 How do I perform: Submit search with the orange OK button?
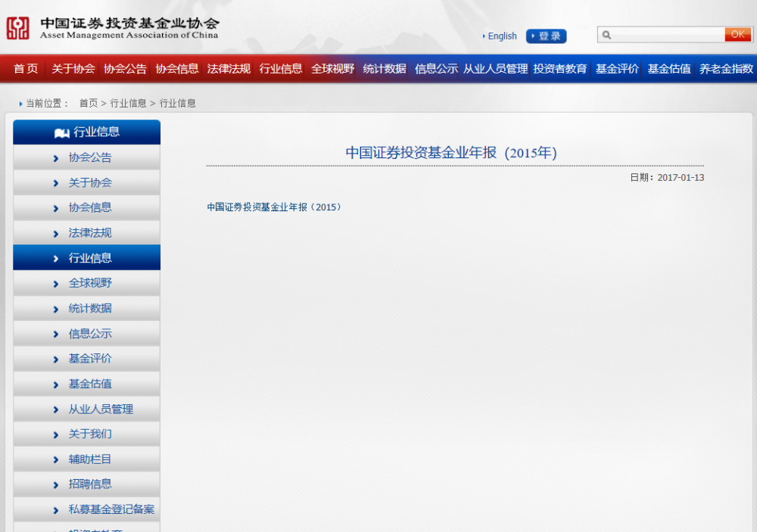(737, 34)
